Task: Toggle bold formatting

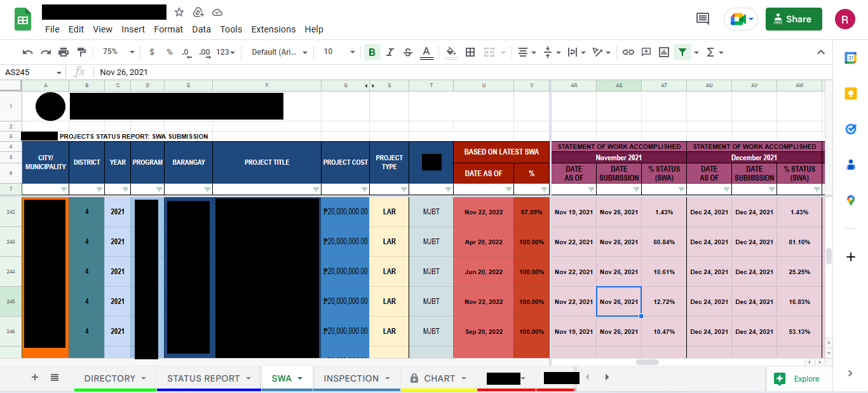Action: click(x=372, y=52)
